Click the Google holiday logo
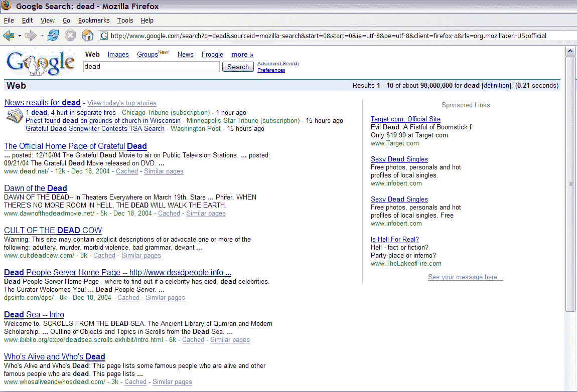The width and height of the screenshot is (577, 392). click(x=41, y=62)
